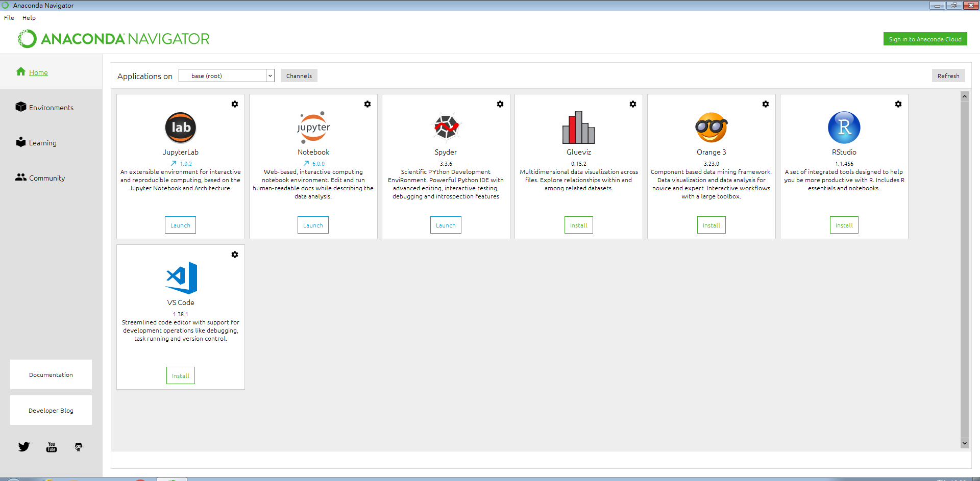980x481 pixels.
Task: Open the YouTube icon link
Action: (52, 447)
